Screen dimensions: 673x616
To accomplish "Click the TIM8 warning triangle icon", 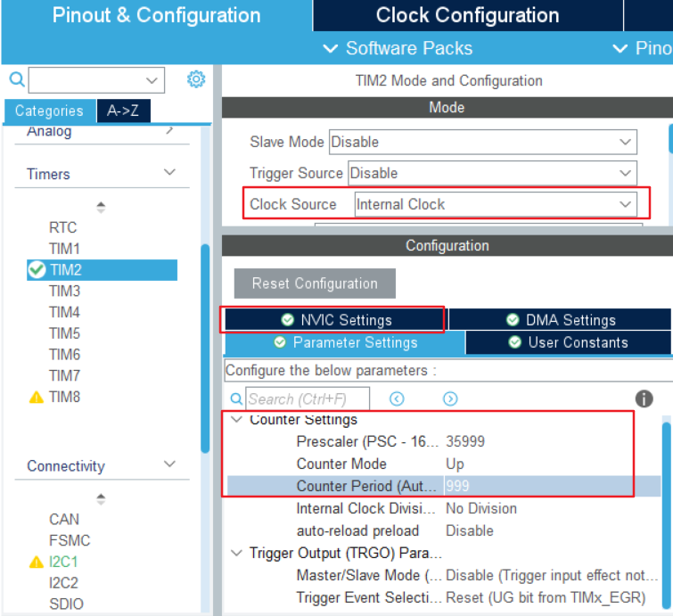I will [x=37, y=398].
